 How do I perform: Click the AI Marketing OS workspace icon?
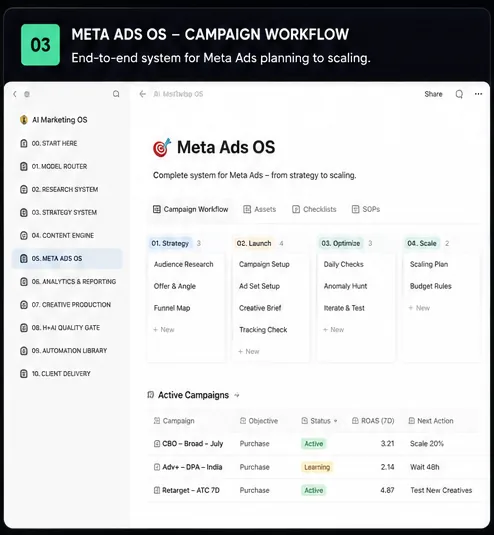coord(24,120)
